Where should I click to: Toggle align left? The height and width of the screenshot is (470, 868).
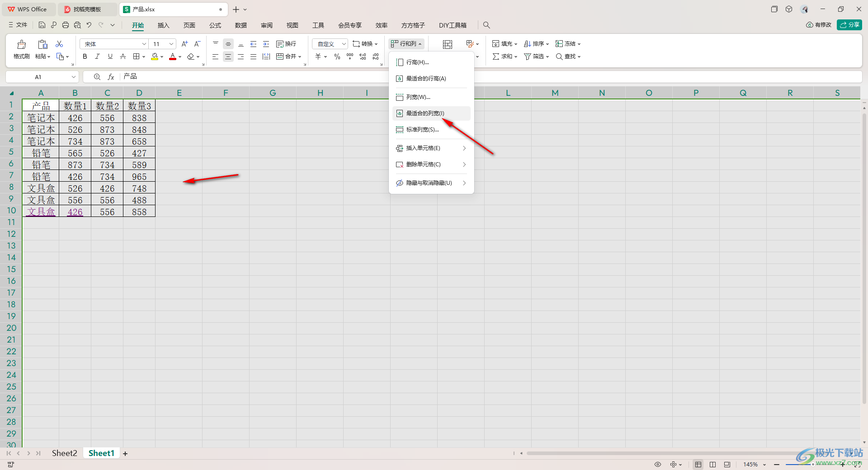pos(216,56)
